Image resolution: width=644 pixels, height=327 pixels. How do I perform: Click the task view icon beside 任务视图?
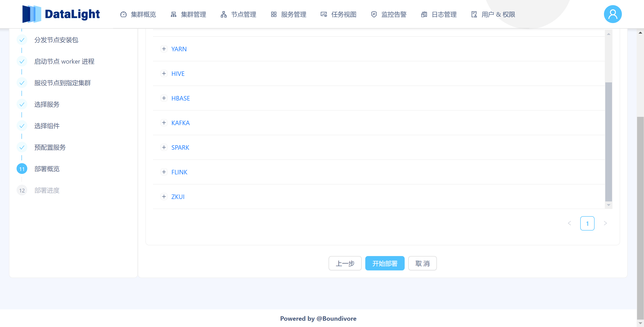324,15
